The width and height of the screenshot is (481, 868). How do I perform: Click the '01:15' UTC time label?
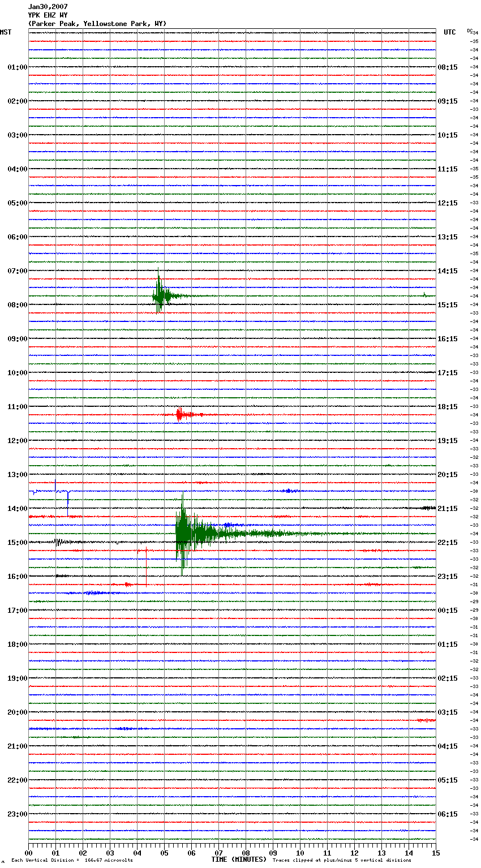click(x=448, y=644)
